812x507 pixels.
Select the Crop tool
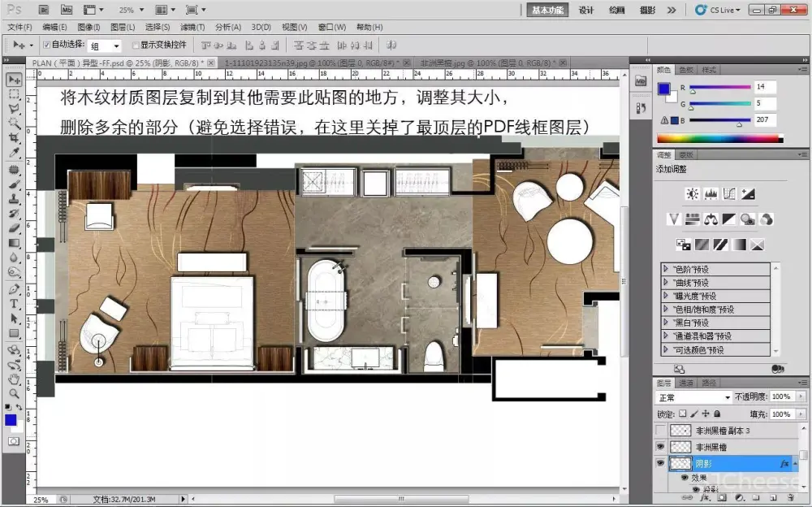pos(14,137)
